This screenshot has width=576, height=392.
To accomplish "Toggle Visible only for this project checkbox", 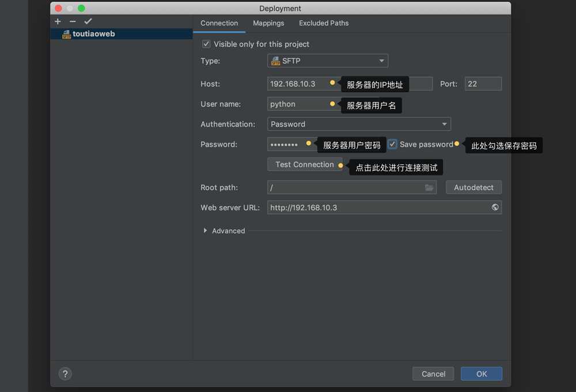I will coord(206,44).
